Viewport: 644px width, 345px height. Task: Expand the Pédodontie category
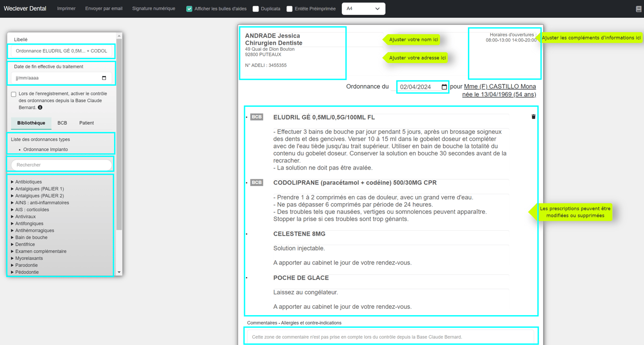click(x=25, y=272)
